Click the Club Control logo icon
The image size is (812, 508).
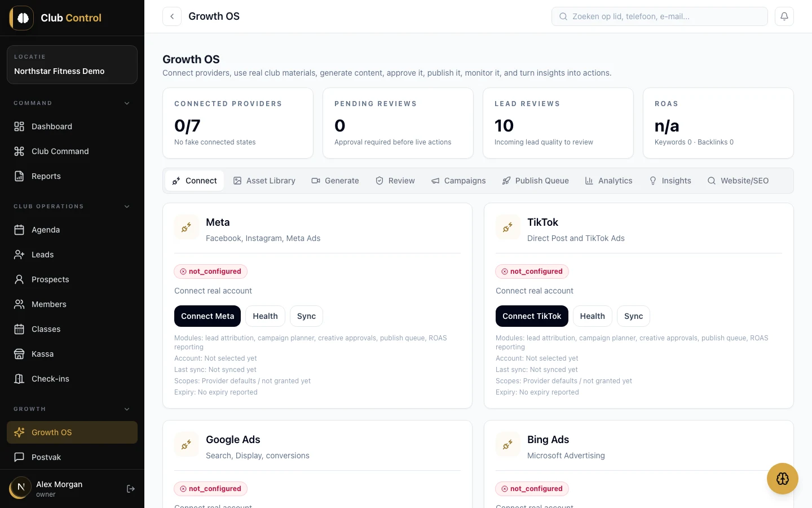22,18
